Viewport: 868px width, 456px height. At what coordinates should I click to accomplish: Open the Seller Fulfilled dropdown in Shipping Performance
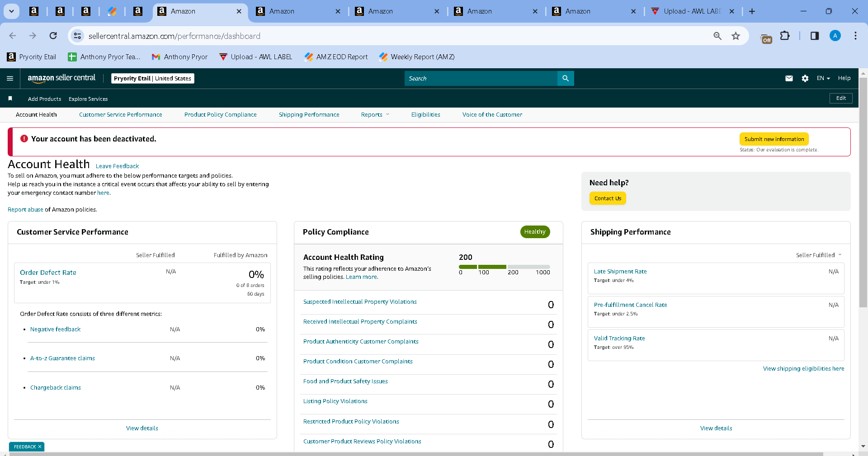click(819, 255)
